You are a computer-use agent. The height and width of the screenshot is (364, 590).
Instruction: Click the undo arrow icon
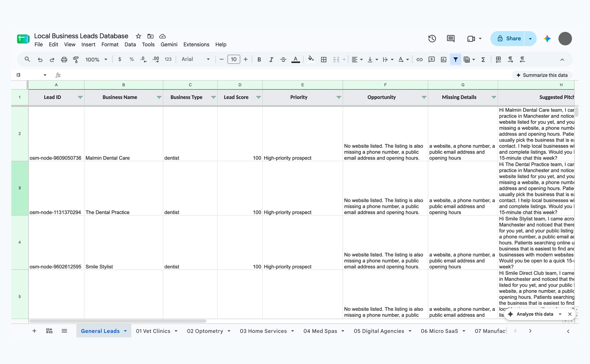40,59
